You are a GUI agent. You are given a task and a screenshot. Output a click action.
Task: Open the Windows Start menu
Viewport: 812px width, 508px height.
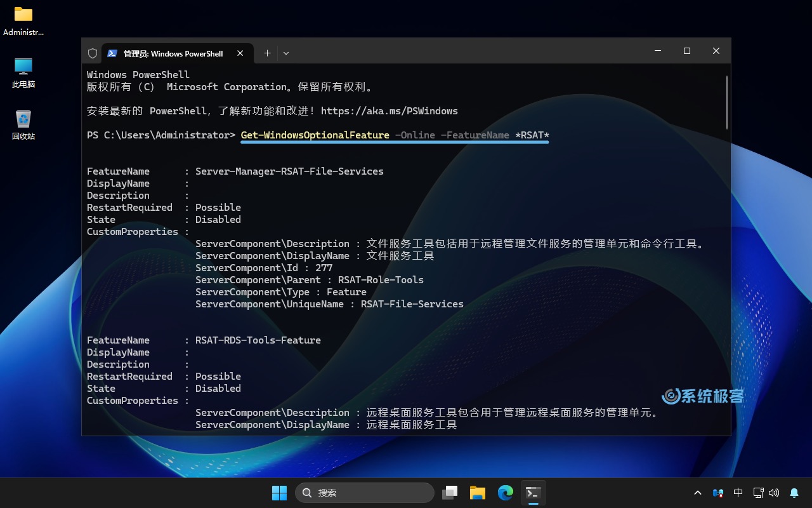(279, 493)
